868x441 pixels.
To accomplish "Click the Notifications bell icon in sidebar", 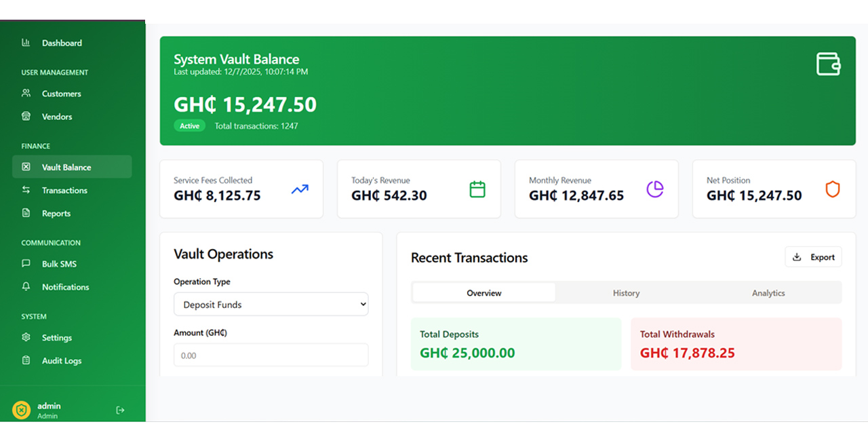I will pyautogui.click(x=26, y=287).
